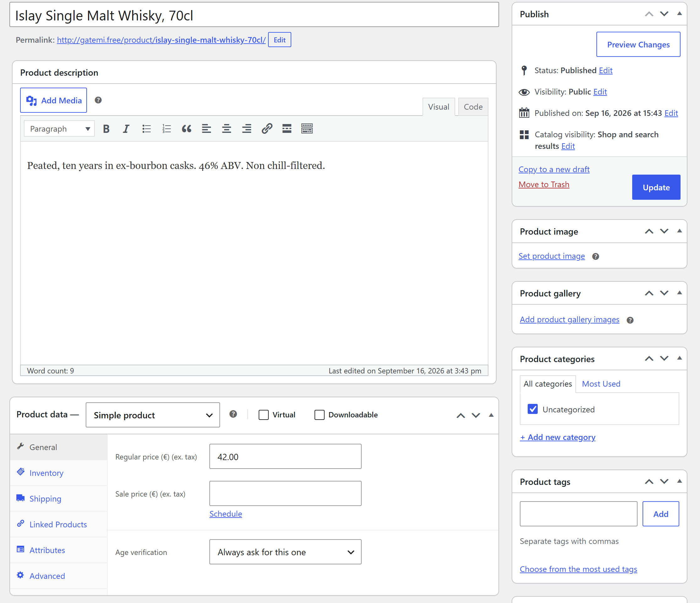This screenshot has height=603, width=700.
Task: Center align the description text
Action: [x=227, y=129]
